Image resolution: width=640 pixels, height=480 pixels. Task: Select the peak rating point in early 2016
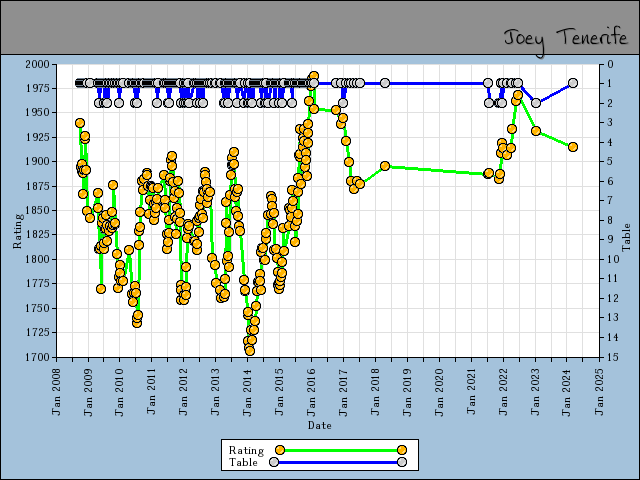click(x=314, y=76)
